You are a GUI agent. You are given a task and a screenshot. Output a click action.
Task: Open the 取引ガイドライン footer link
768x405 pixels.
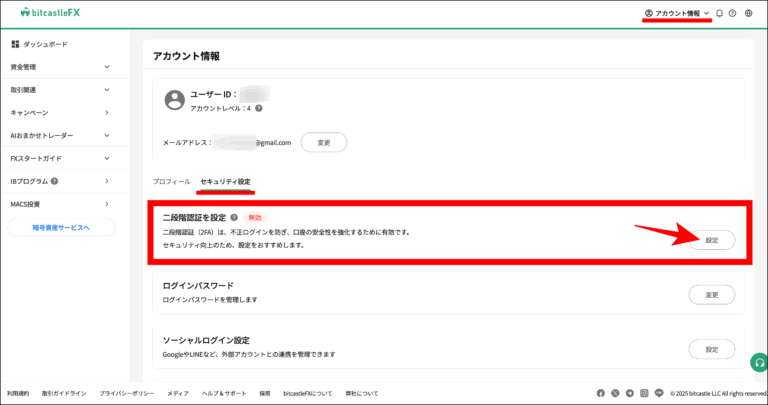tap(64, 393)
